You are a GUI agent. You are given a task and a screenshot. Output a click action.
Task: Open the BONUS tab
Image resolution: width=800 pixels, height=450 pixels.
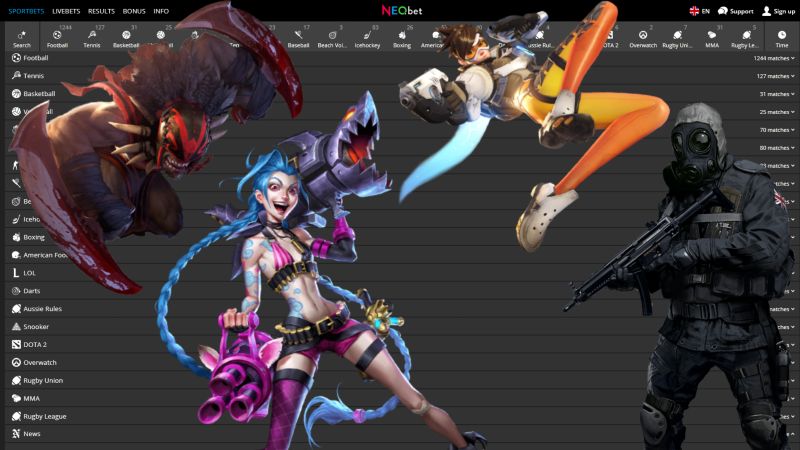134,11
